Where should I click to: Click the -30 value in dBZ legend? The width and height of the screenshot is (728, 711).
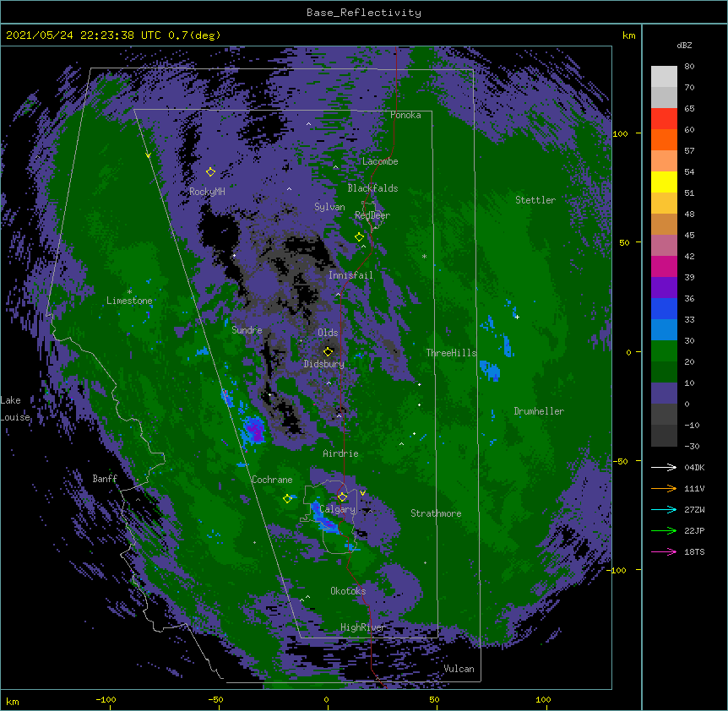692,447
